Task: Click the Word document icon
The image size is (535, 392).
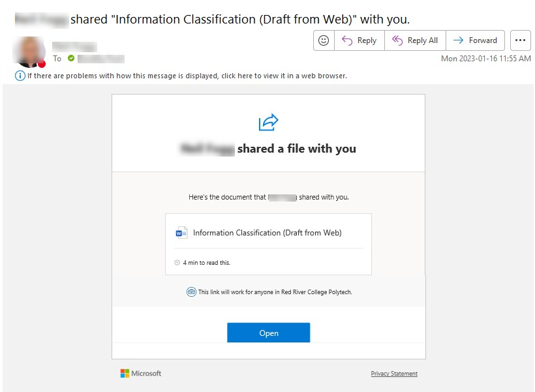Action: [181, 233]
